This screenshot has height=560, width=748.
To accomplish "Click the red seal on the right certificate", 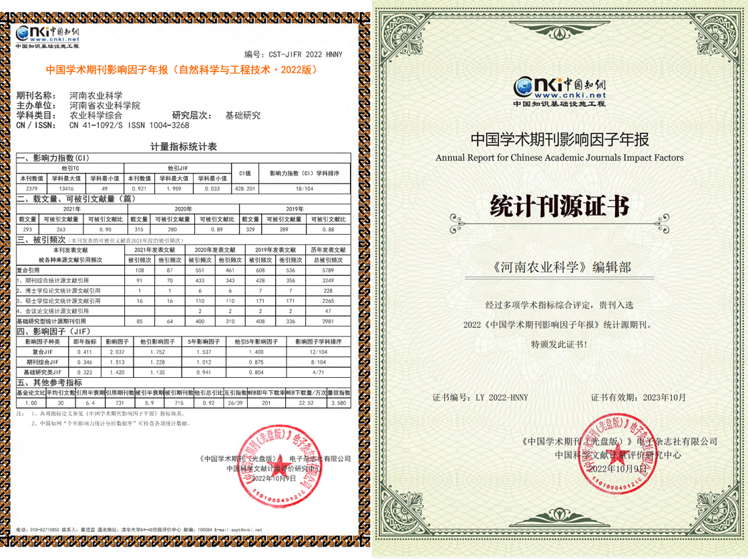I will coord(619,453).
